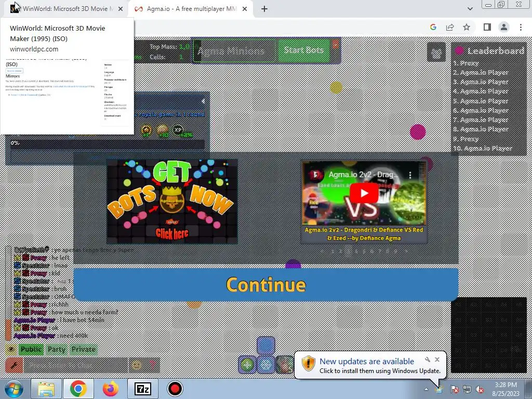
Task: Click the top blue inventory slot
Action: pos(266,345)
